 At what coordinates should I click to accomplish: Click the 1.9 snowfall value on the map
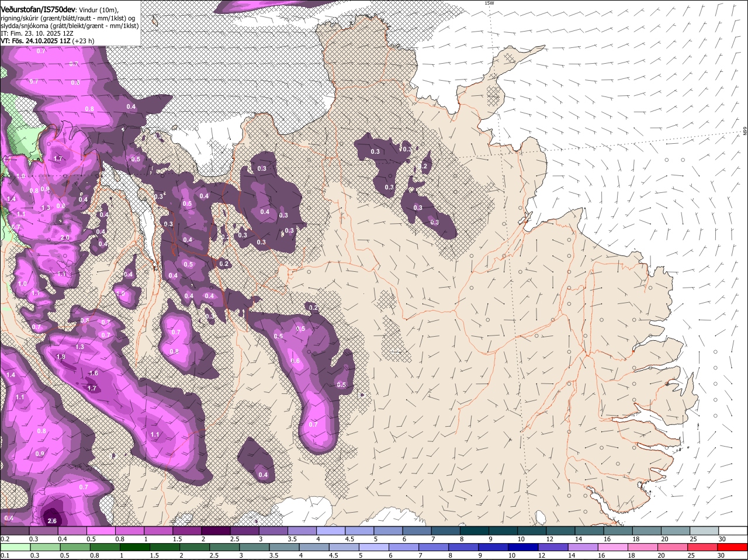(x=60, y=357)
